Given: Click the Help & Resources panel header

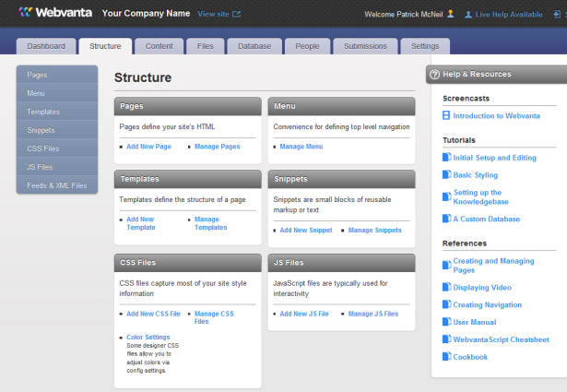Looking at the screenshot, I should point(497,75).
